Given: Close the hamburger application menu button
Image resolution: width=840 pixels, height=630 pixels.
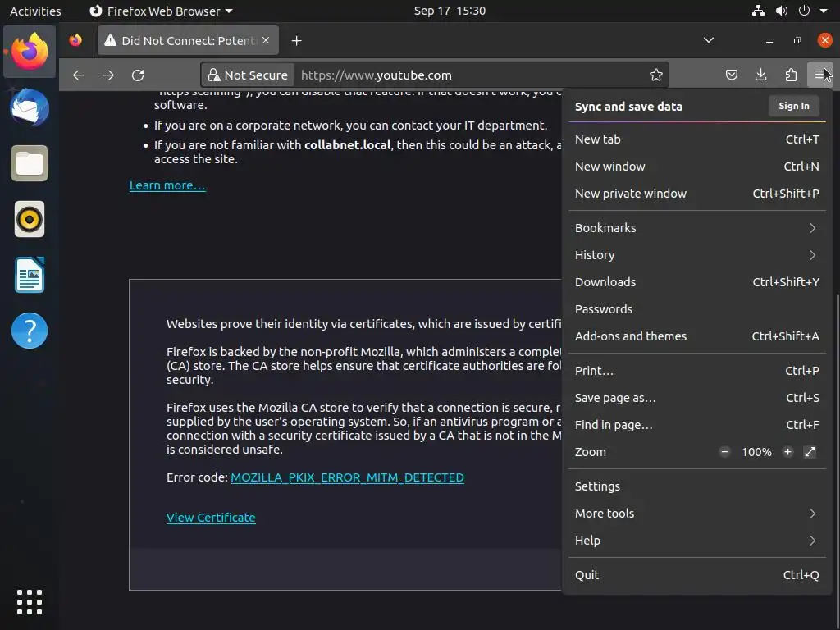Looking at the screenshot, I should (820, 75).
